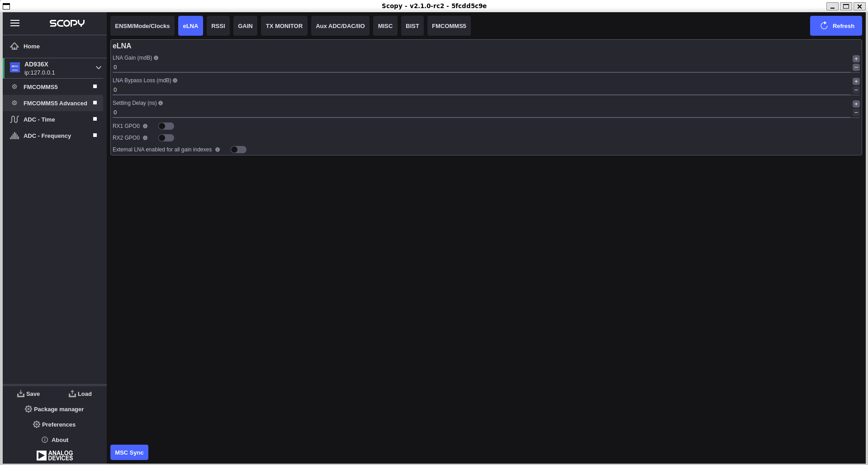This screenshot has width=868, height=465.
Task: Toggle the FMCOMMS5 run square
Action: tap(95, 86)
